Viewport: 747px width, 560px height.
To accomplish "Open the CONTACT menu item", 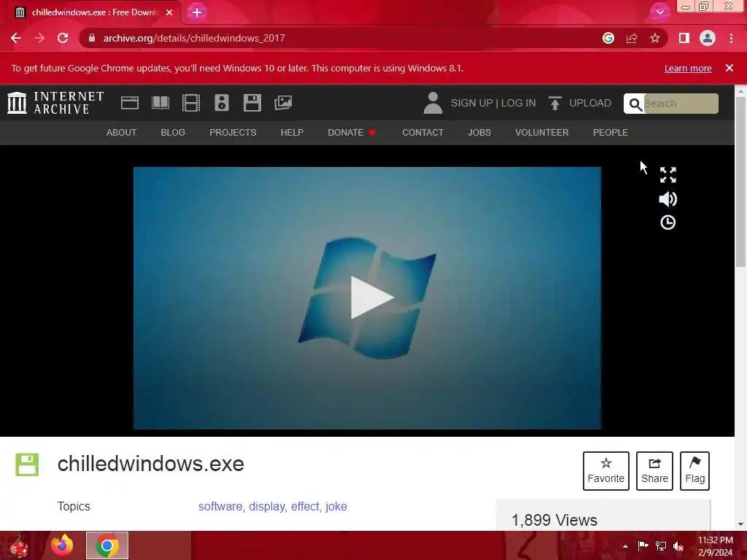I will (x=423, y=133).
